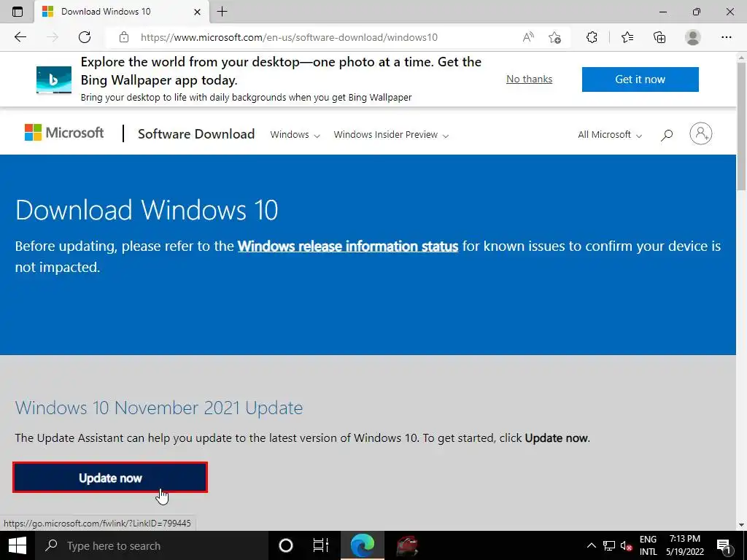Open Cortana from the taskbar
The image size is (747, 560).
click(x=286, y=545)
